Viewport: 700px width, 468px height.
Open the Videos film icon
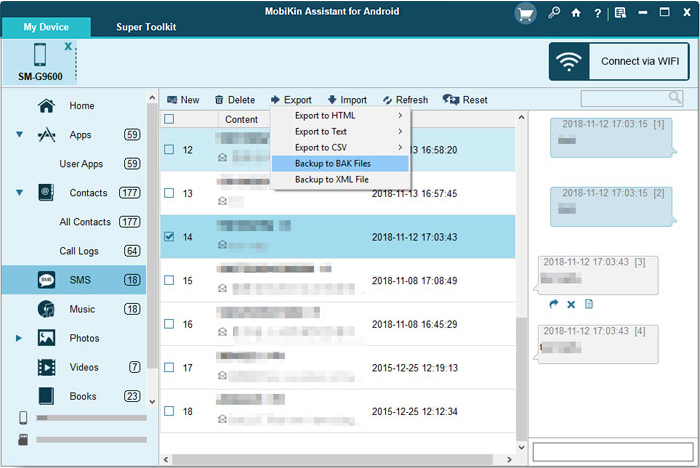[x=46, y=367]
